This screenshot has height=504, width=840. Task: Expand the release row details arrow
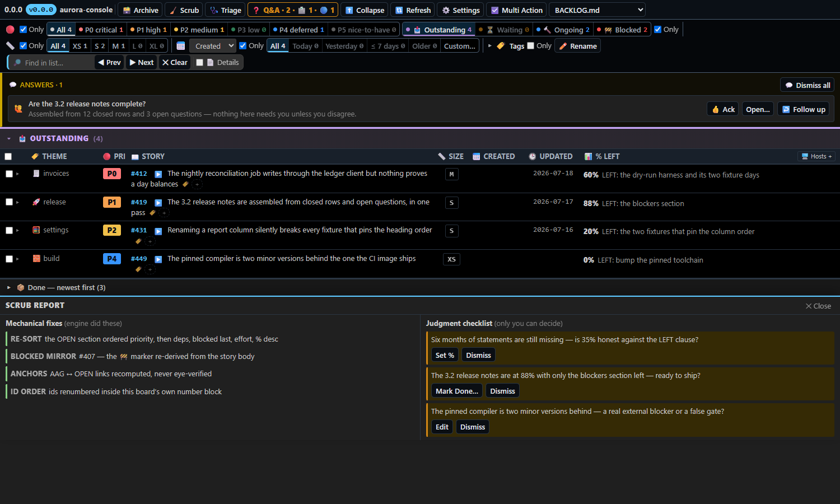(18, 202)
